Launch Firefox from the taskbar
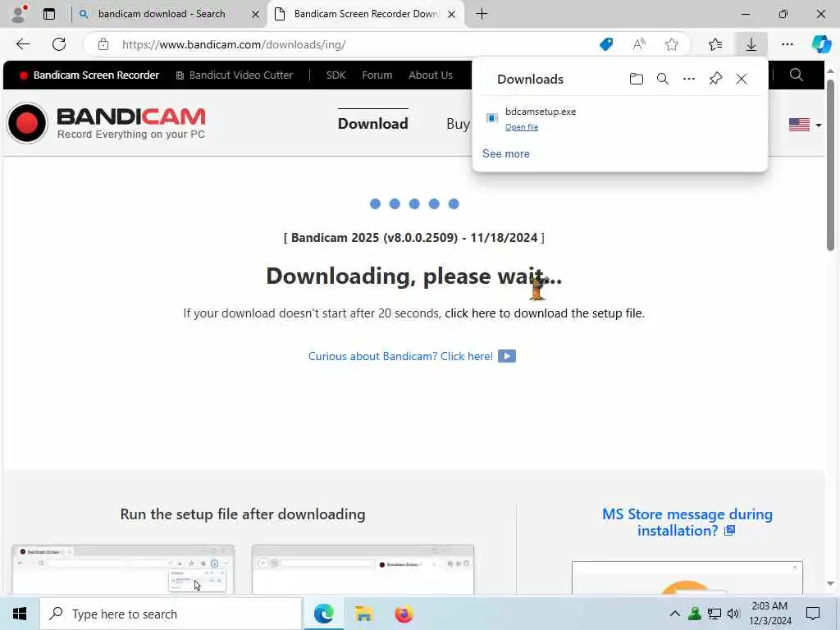Screen dimensions: 840x630 pos(404,614)
